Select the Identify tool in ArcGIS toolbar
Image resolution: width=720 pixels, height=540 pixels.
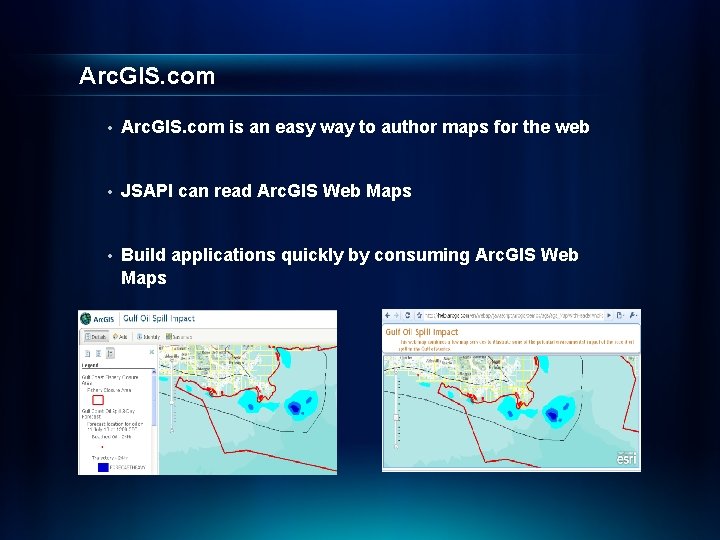(x=148, y=337)
